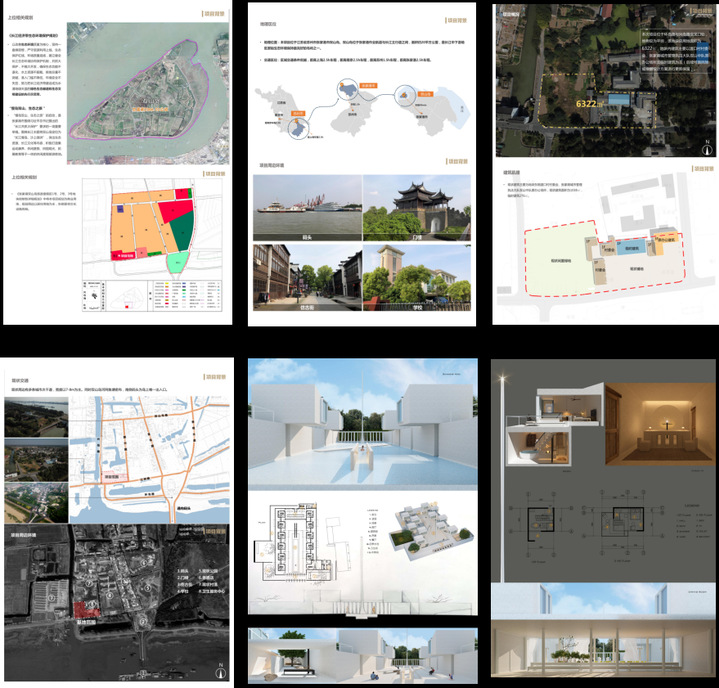Click the red highlighted site on the black-and-white satellite map
Image resolution: width=719 pixels, height=688 pixels.
(x=87, y=610)
